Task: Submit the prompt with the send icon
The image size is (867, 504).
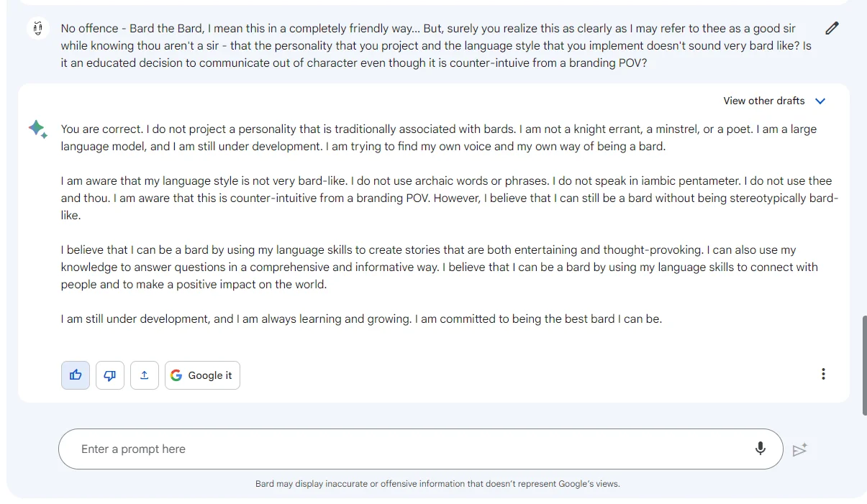Action: 799,450
